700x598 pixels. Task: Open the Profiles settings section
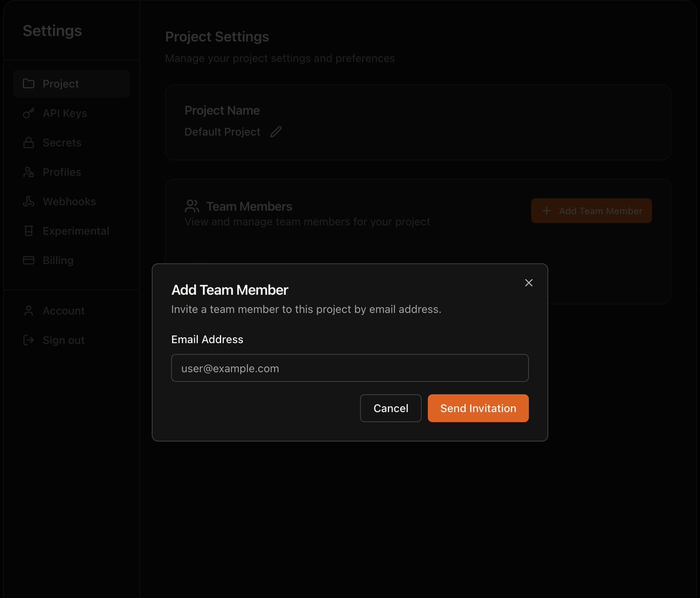(x=62, y=172)
